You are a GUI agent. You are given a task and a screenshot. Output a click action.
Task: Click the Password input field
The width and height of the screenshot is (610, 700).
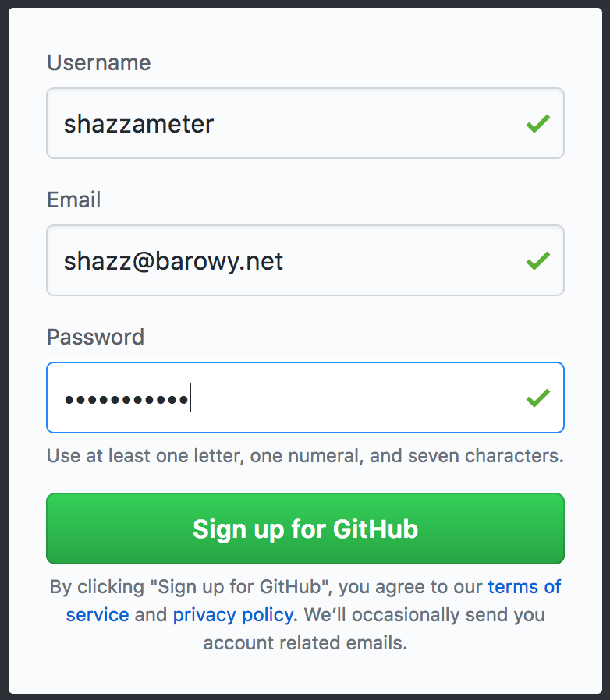pyautogui.click(x=305, y=398)
